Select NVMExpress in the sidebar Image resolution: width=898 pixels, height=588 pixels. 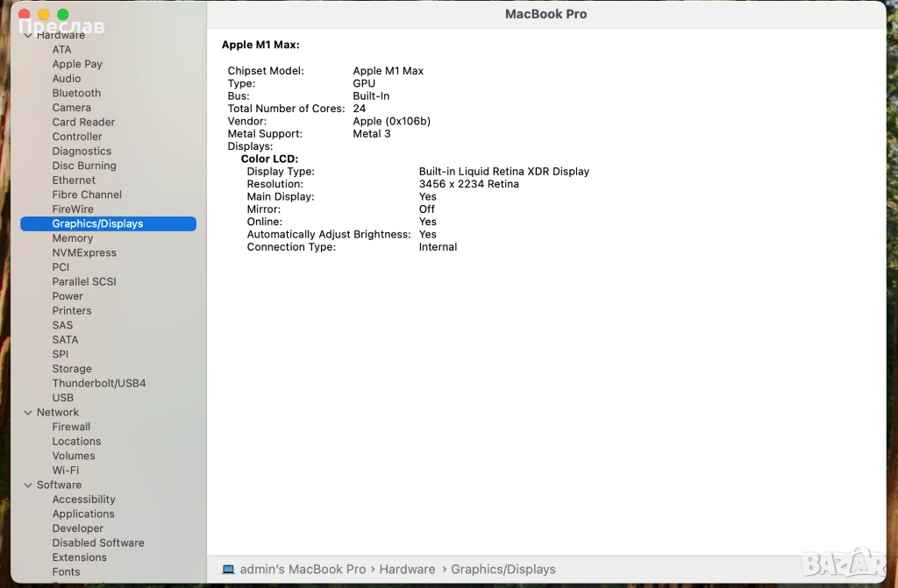tap(83, 252)
